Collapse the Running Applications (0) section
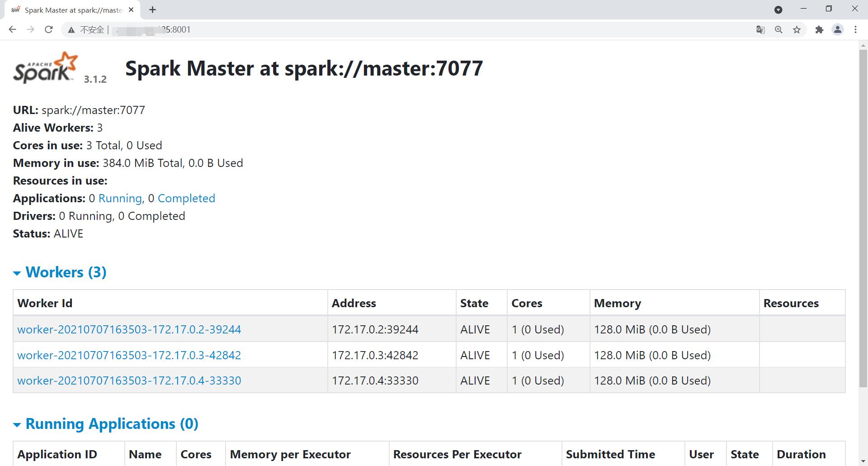 point(106,424)
